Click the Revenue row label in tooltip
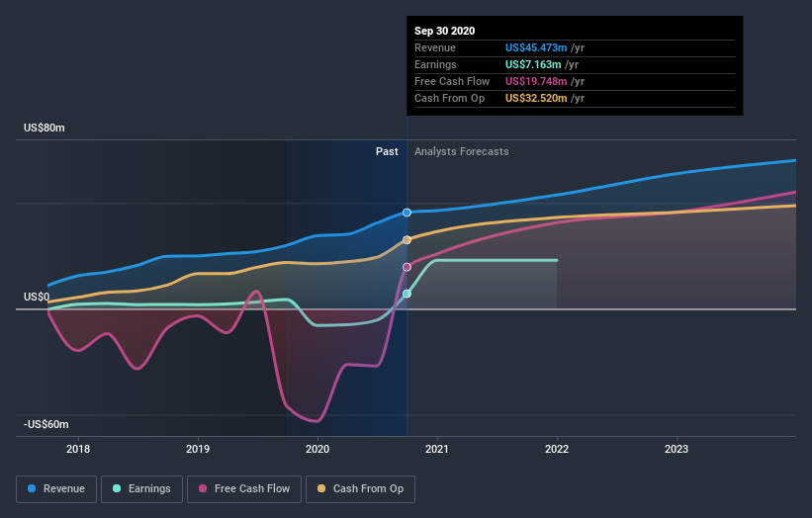 pos(435,47)
